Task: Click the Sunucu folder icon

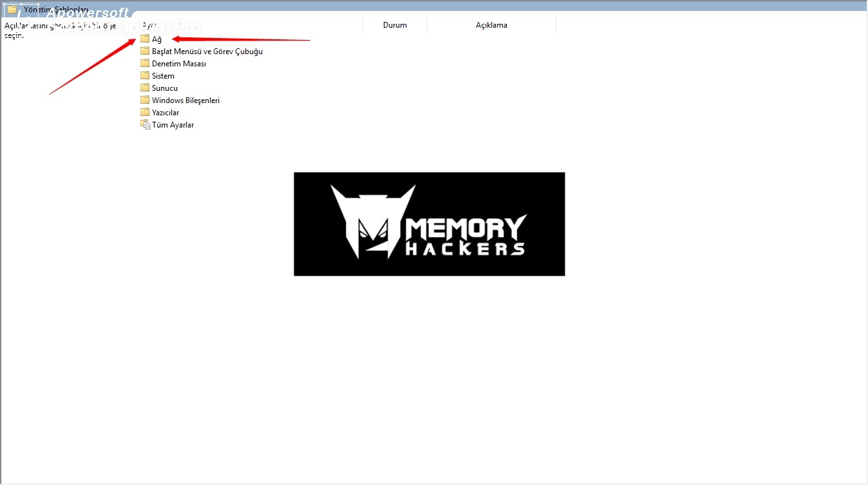Action: point(145,88)
